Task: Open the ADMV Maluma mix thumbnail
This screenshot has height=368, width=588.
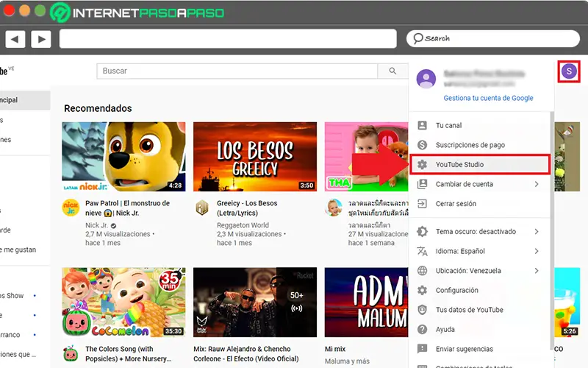Action: click(x=366, y=302)
